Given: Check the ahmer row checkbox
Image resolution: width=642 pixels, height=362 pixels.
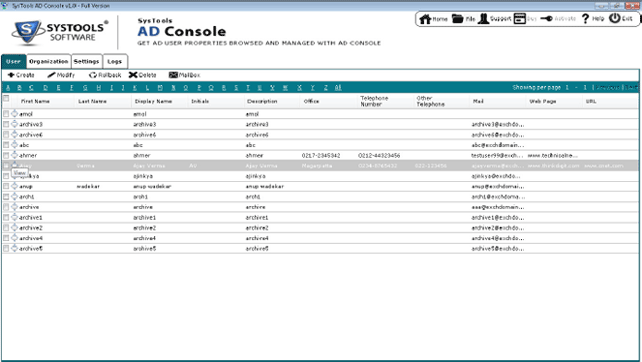Looking at the screenshot, I should (6, 155).
